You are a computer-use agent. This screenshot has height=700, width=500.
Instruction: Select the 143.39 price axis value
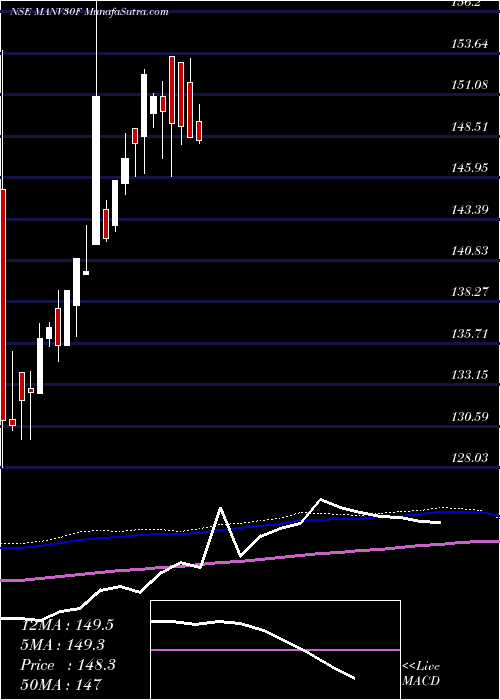point(468,209)
